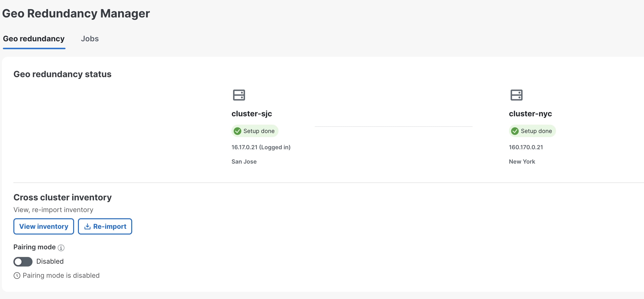
Task: Open View inventory
Action: click(44, 226)
